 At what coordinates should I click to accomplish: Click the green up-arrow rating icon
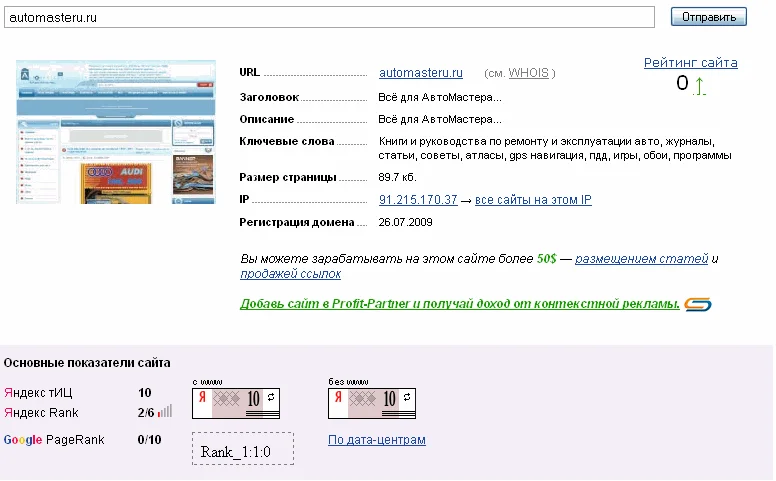point(699,86)
